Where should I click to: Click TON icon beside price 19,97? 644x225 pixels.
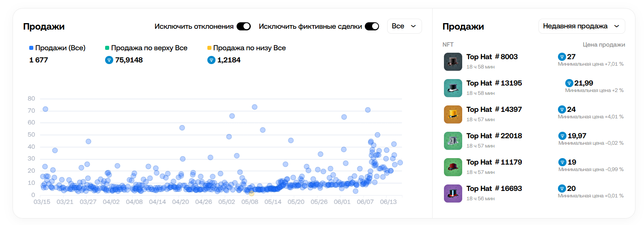pos(562,136)
